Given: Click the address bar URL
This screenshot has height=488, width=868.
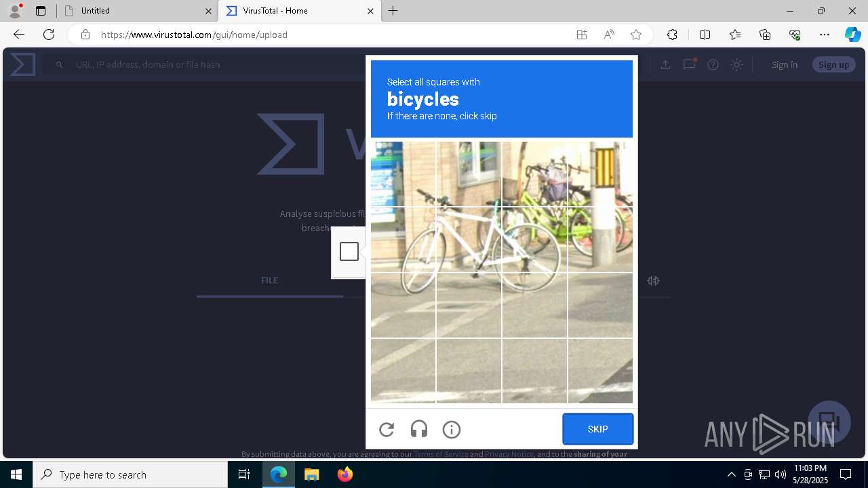Looking at the screenshot, I should (195, 35).
